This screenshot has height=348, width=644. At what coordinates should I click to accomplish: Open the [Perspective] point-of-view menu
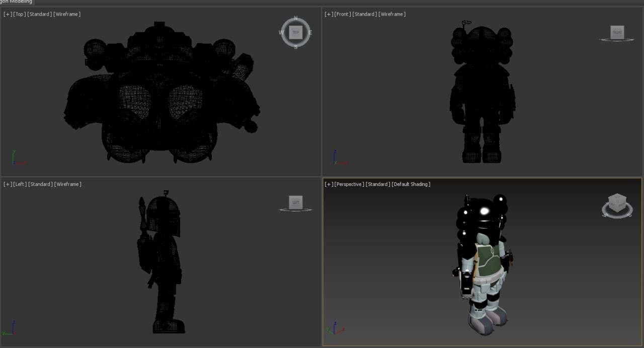pyautogui.click(x=349, y=184)
